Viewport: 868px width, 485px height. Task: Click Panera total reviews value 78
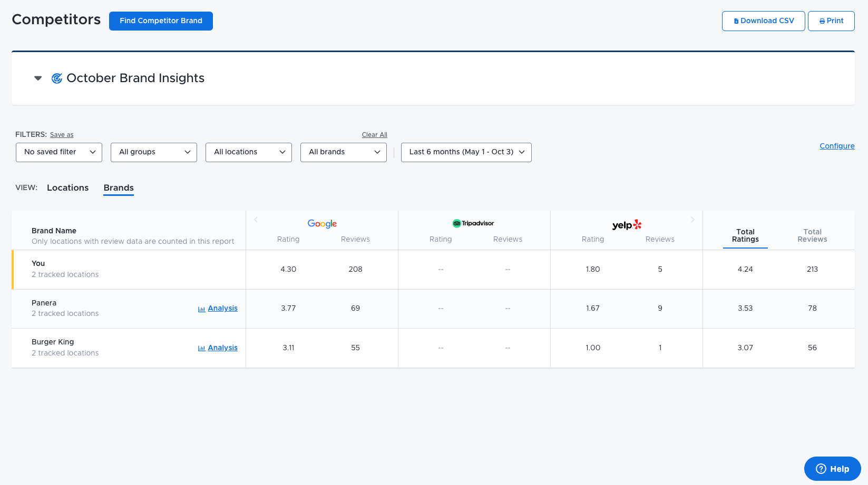click(812, 308)
